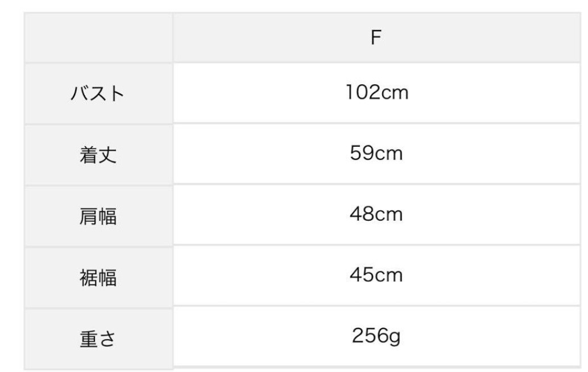
Task: Pick the measurement next to 裾幅
Action: coord(375,275)
